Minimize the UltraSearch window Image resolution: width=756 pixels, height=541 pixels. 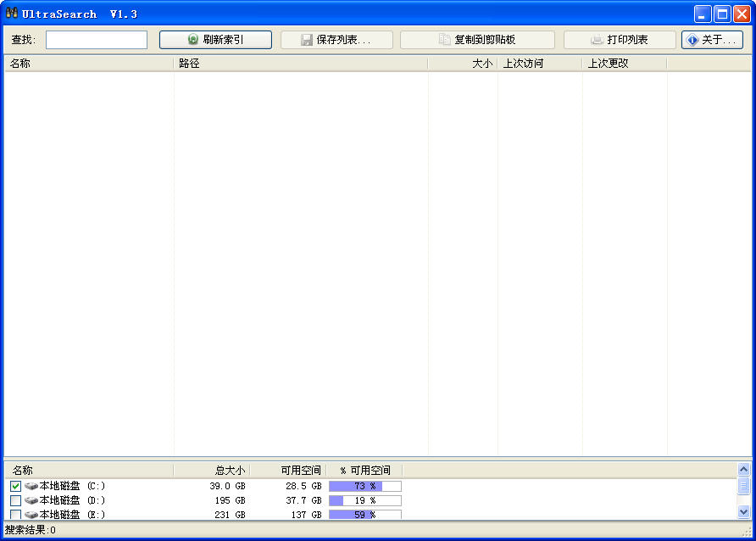coord(703,14)
